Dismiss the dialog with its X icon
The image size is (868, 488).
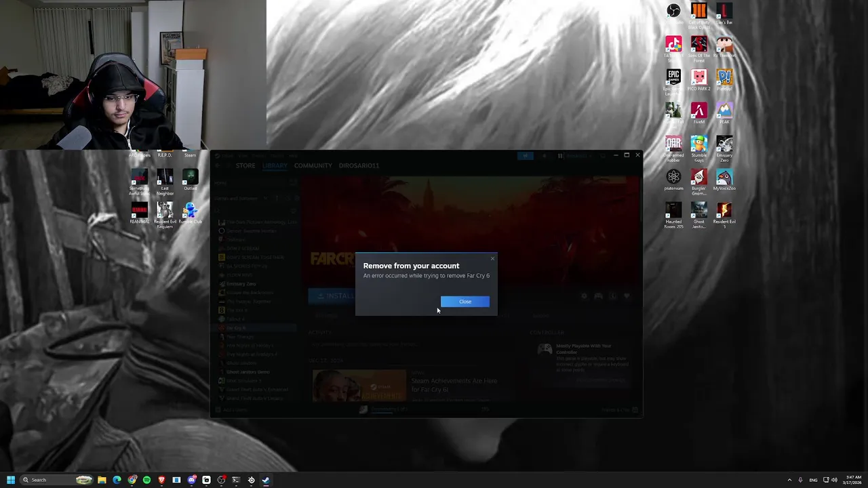pos(492,258)
